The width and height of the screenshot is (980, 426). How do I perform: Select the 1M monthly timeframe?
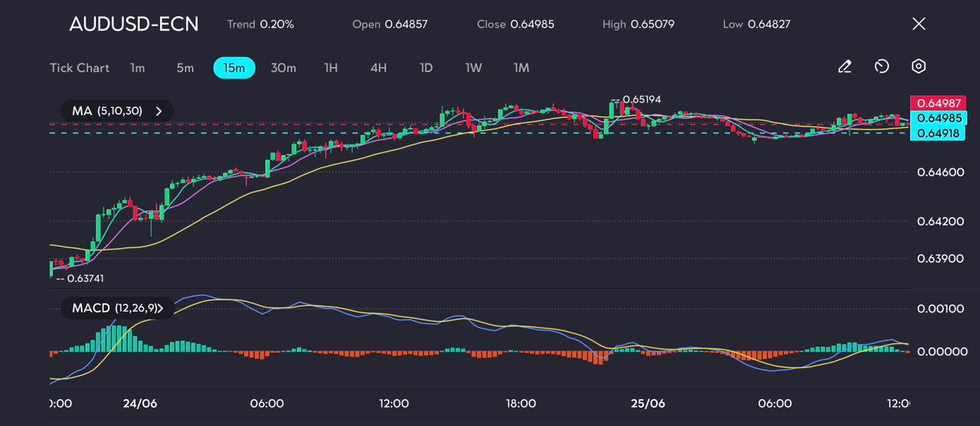(x=521, y=68)
